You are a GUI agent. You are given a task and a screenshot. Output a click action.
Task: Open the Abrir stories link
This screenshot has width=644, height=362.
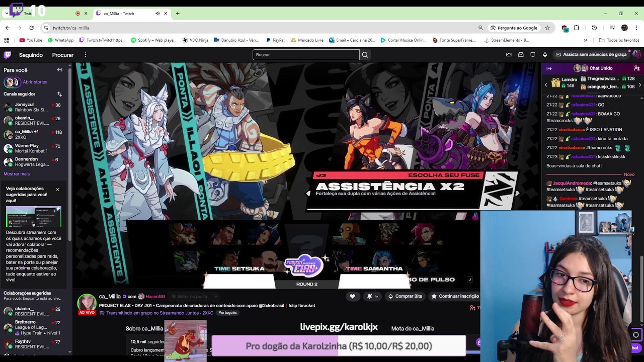(35, 82)
